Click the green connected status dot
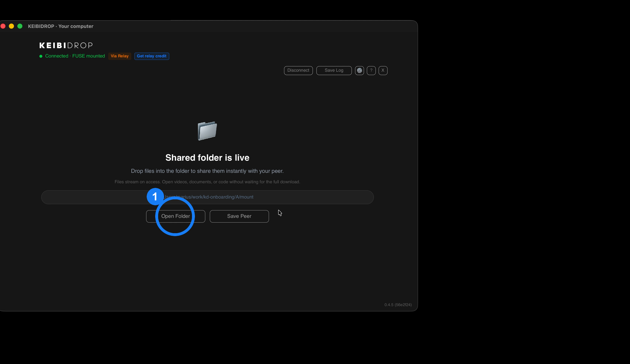Viewport: 630px width, 364px height. click(x=41, y=56)
